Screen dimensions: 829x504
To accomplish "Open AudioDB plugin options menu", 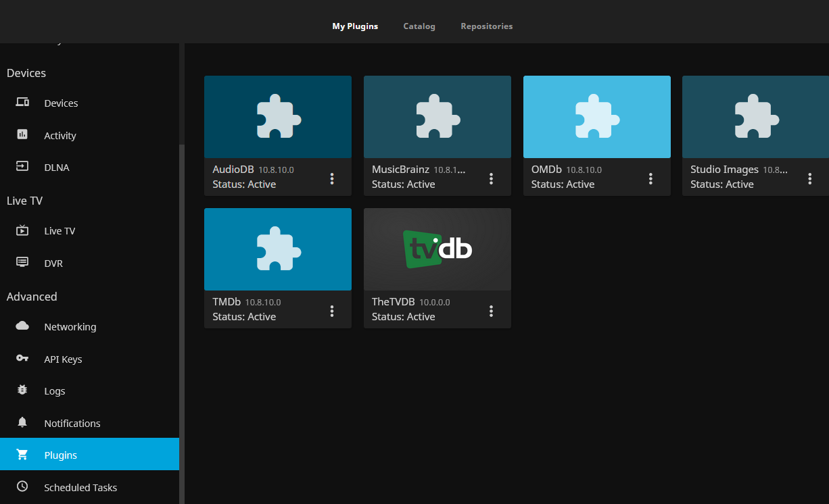I will pos(332,178).
